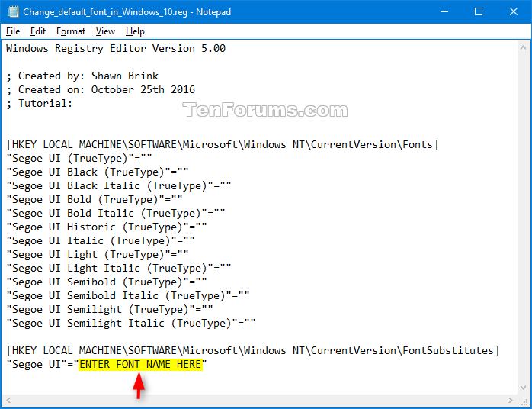Click the "Segoe UI Bold (TrueType)" line
The height and width of the screenshot is (409, 532).
tap(95, 200)
